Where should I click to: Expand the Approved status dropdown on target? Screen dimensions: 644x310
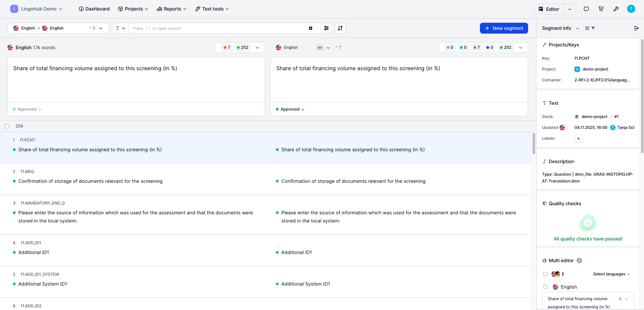point(290,109)
